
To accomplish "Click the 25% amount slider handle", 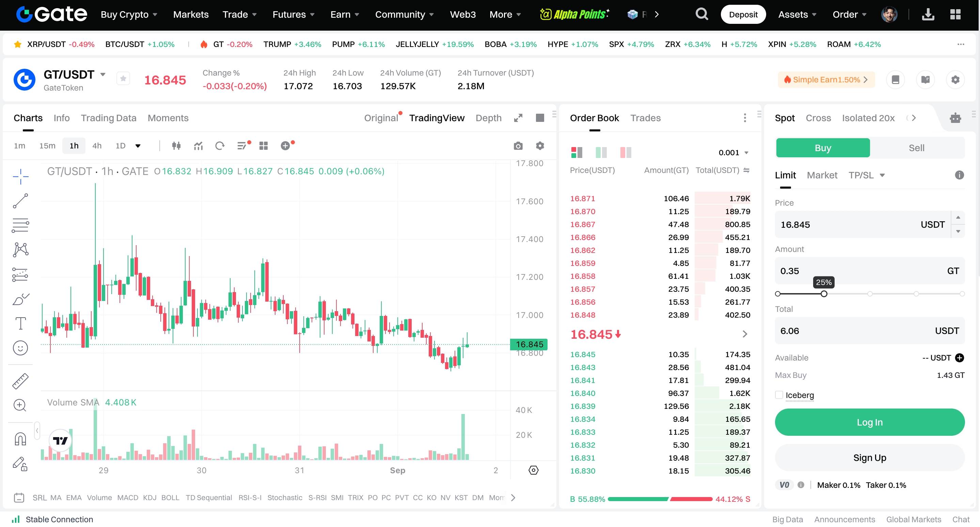I will click(824, 294).
